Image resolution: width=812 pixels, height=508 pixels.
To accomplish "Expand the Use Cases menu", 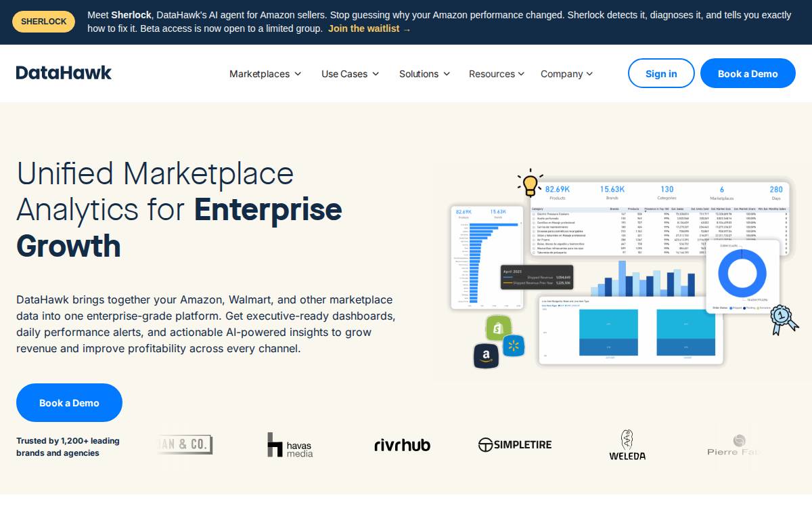I will tap(350, 74).
